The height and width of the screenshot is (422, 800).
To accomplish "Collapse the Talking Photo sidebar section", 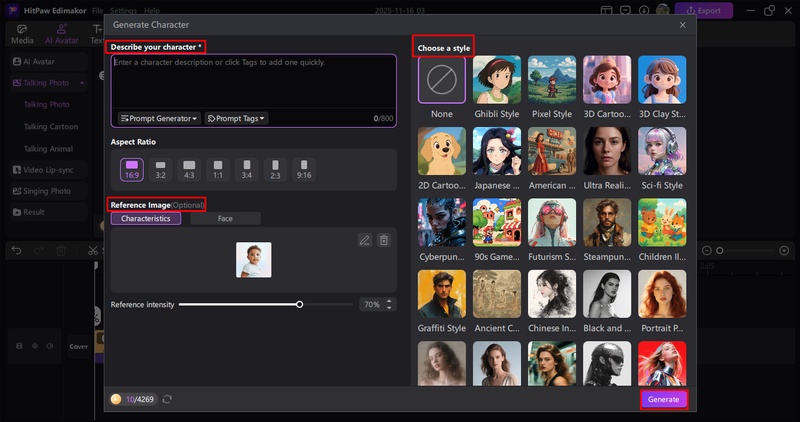I will tap(82, 83).
